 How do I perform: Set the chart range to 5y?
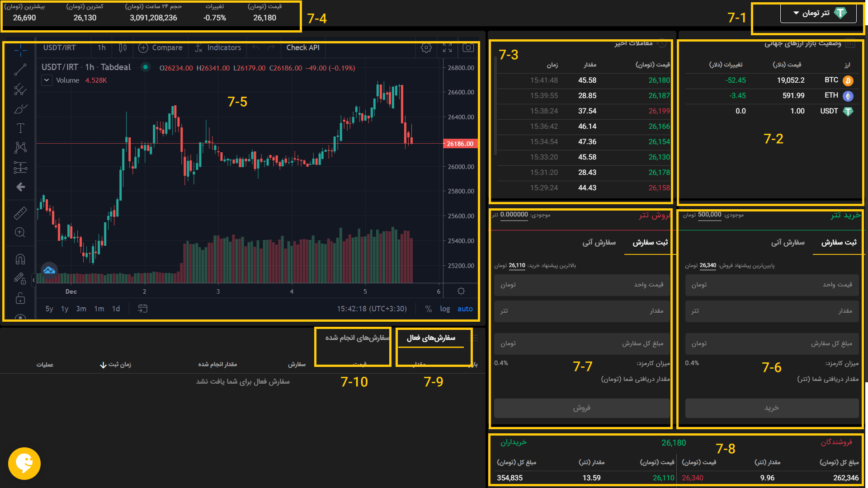49,309
